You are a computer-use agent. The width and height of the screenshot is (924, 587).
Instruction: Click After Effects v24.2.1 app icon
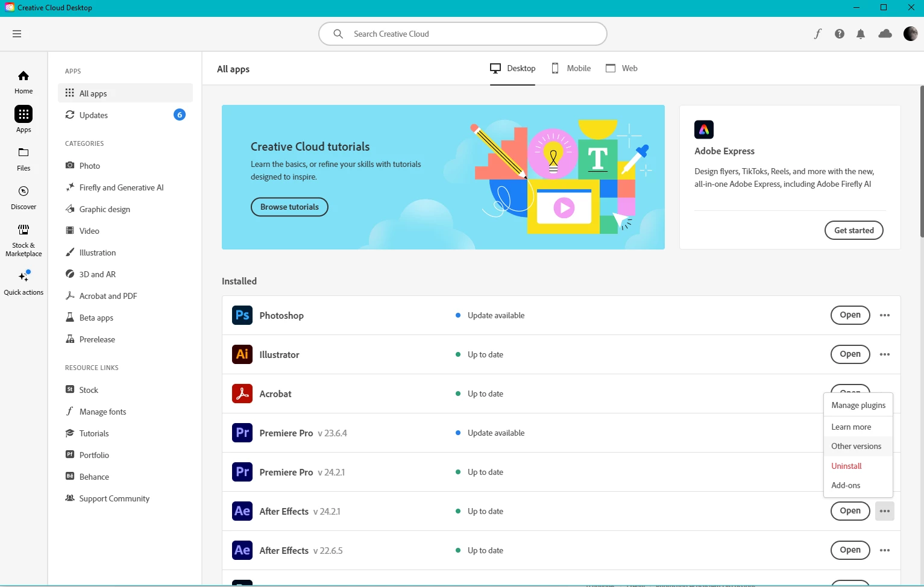pos(242,511)
